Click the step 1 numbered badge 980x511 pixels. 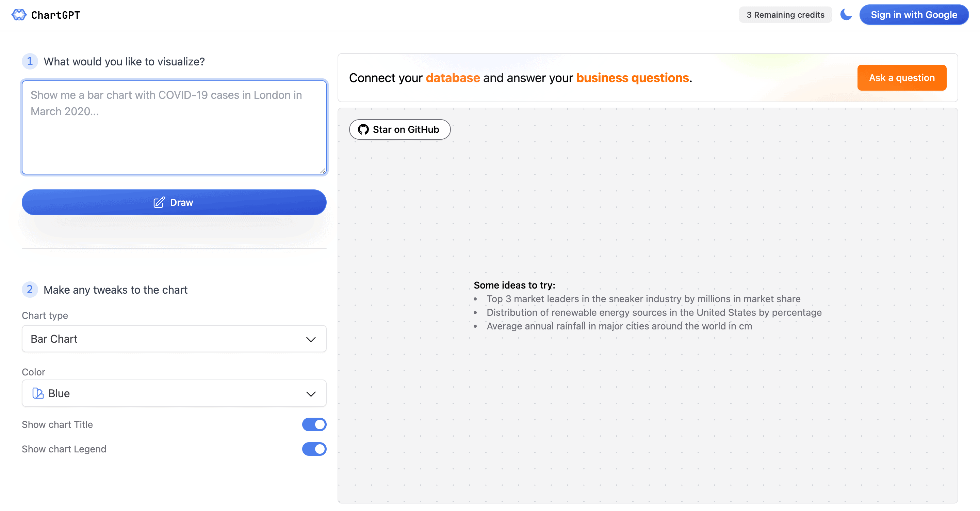30,61
